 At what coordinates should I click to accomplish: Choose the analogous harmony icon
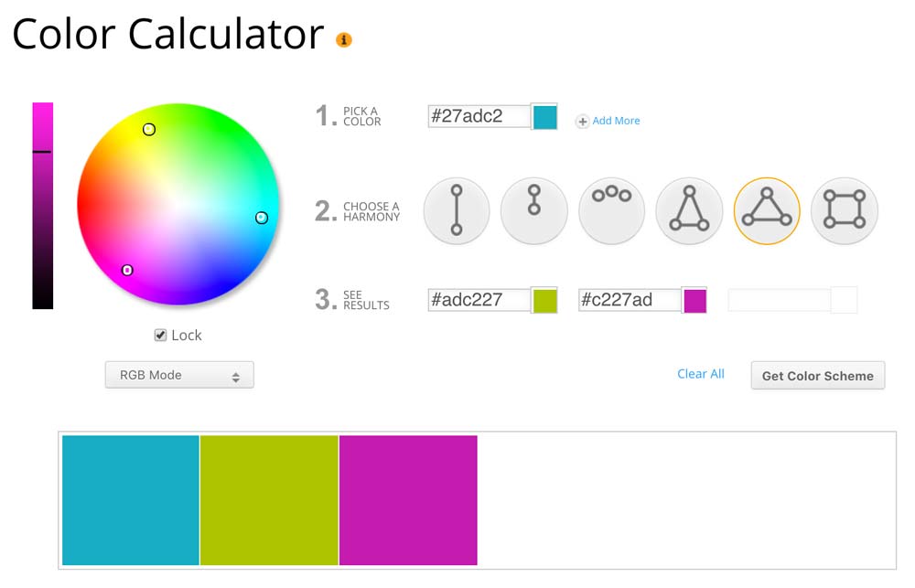click(x=611, y=210)
